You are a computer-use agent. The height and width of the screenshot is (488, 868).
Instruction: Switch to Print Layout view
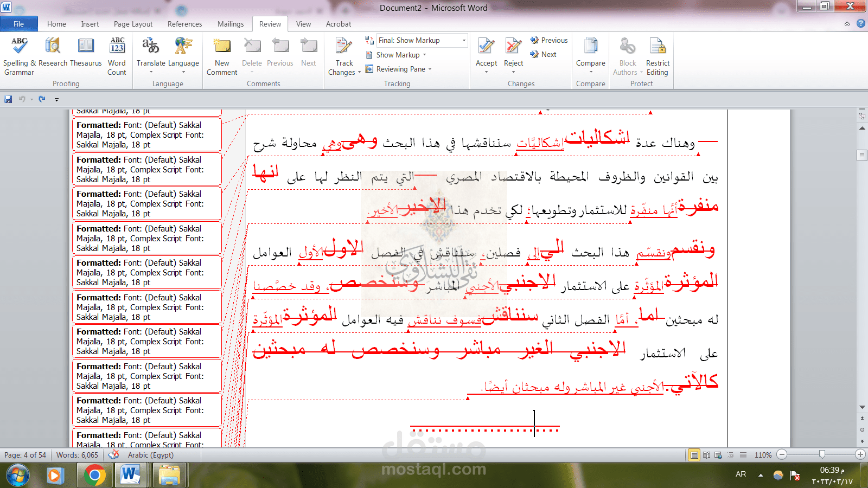[694, 455]
